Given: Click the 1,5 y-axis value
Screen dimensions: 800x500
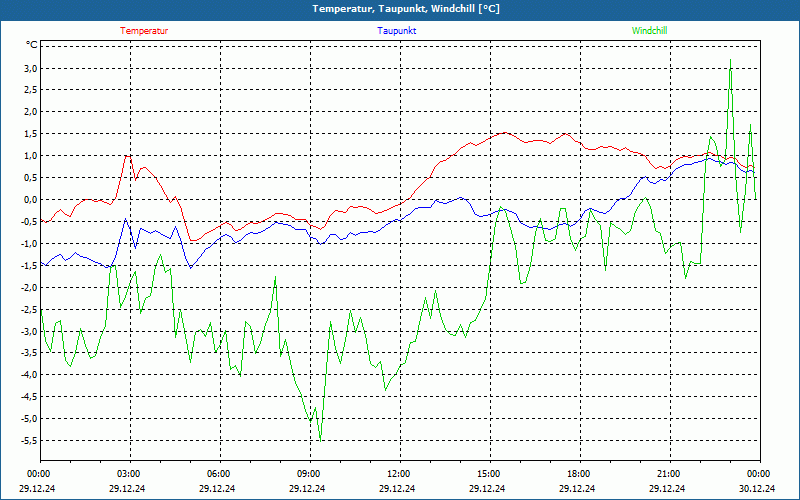Looking at the screenshot, I should pyautogui.click(x=31, y=134).
